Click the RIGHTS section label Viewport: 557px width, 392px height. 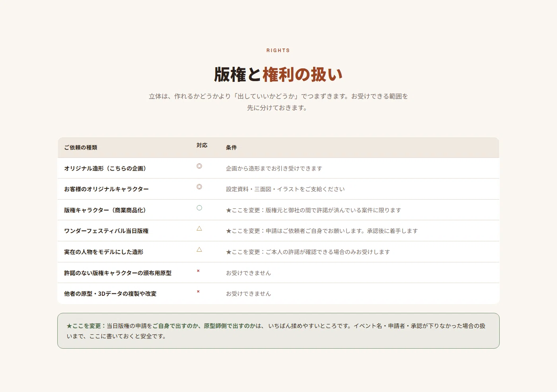[278, 50]
